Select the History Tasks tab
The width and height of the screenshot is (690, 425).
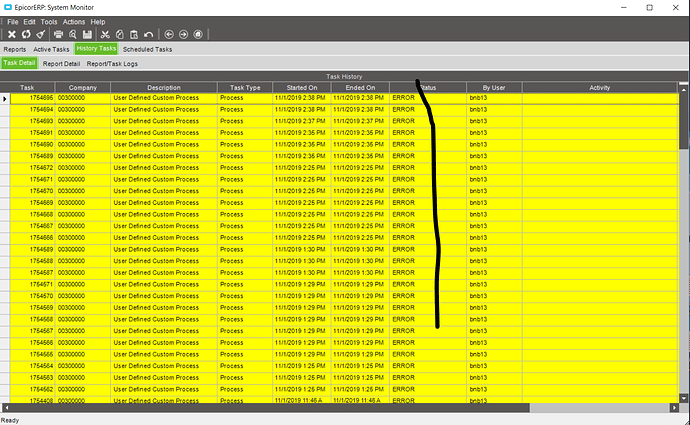point(96,48)
